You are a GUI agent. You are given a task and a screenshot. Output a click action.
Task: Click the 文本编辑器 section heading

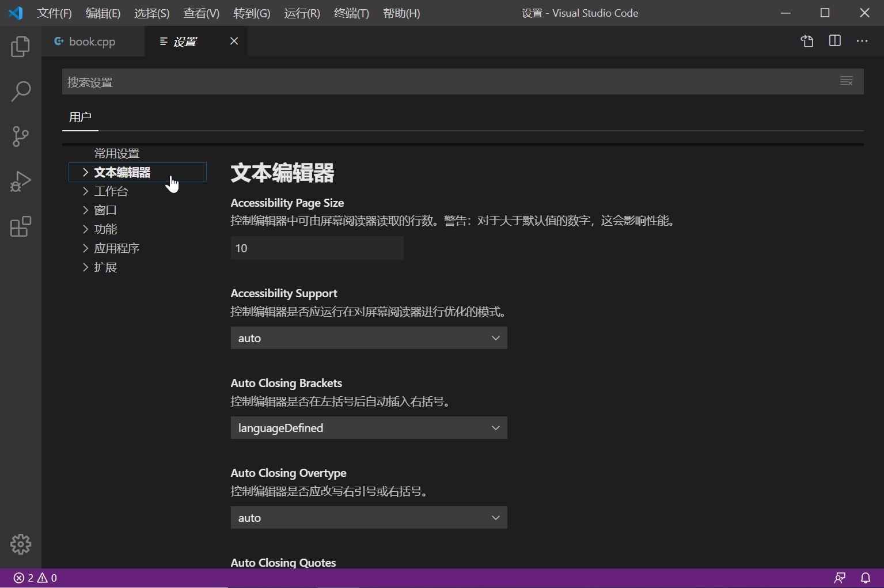282,173
